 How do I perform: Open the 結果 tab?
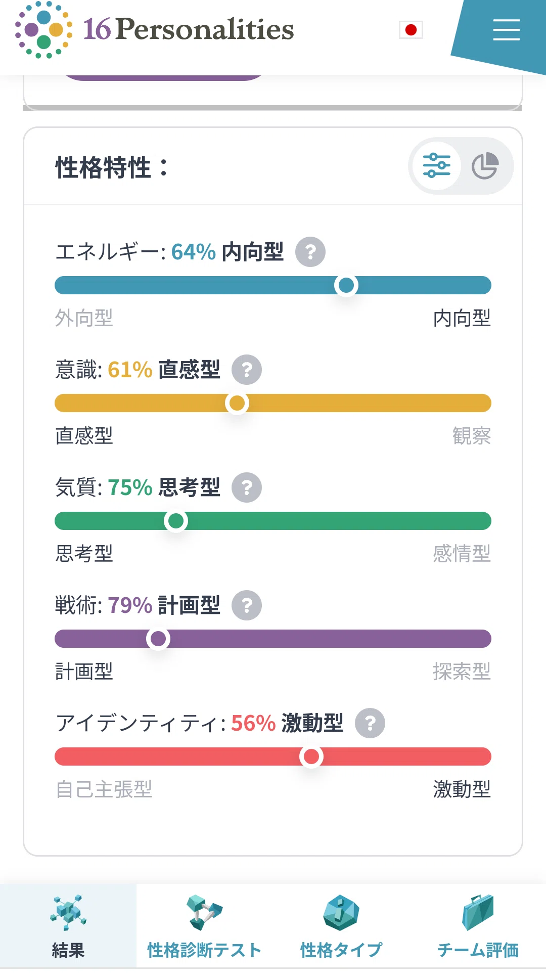click(x=68, y=926)
